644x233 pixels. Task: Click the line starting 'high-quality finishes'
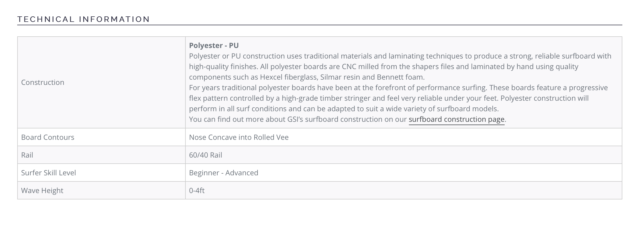pos(384,67)
